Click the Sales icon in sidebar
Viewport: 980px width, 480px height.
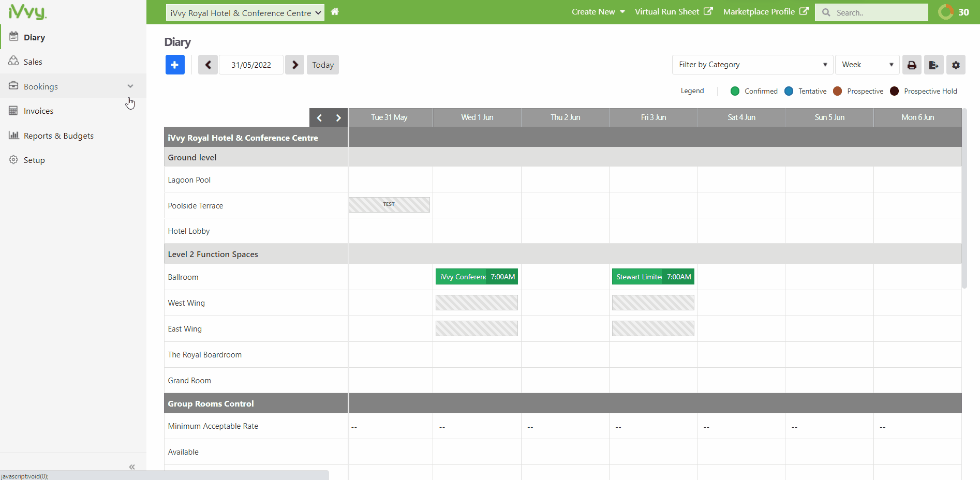coord(13,61)
